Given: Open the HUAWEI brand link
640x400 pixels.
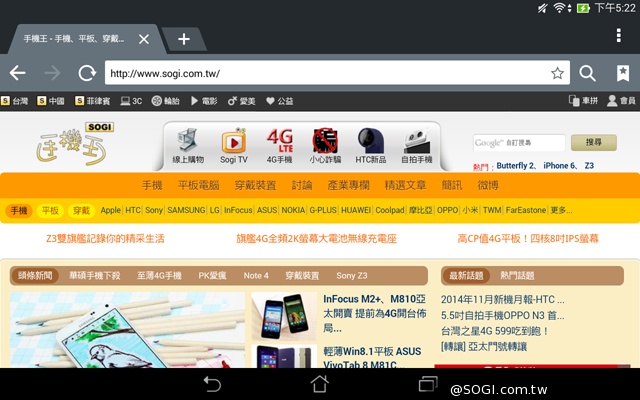Looking at the screenshot, I should tap(356, 210).
